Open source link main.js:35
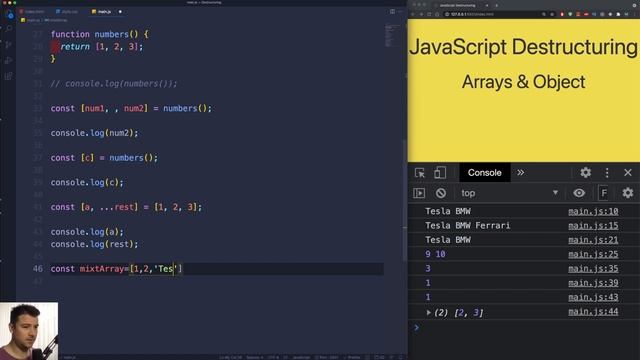This screenshot has width=640, height=360. 593,269
